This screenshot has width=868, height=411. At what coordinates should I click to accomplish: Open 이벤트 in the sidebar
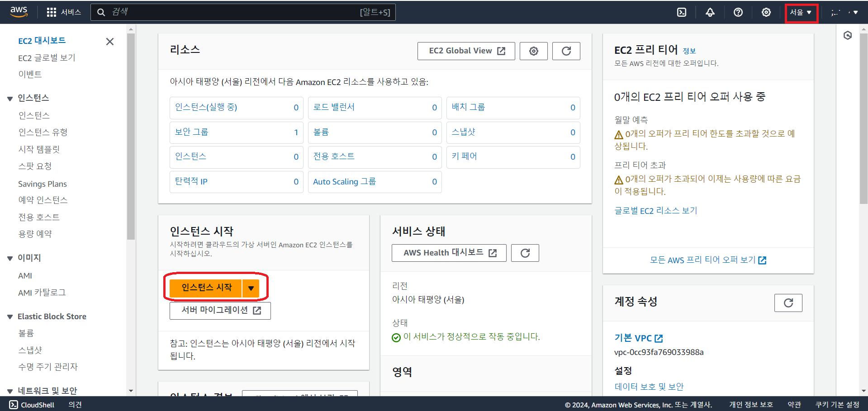(30, 74)
